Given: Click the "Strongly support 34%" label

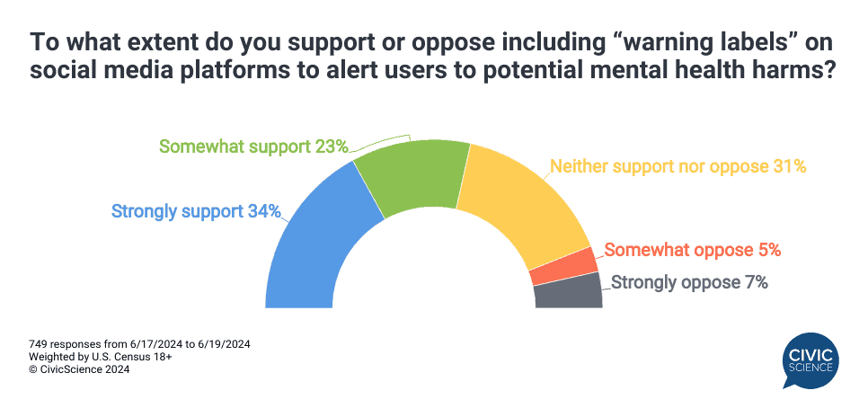Looking at the screenshot, I should tap(196, 212).
